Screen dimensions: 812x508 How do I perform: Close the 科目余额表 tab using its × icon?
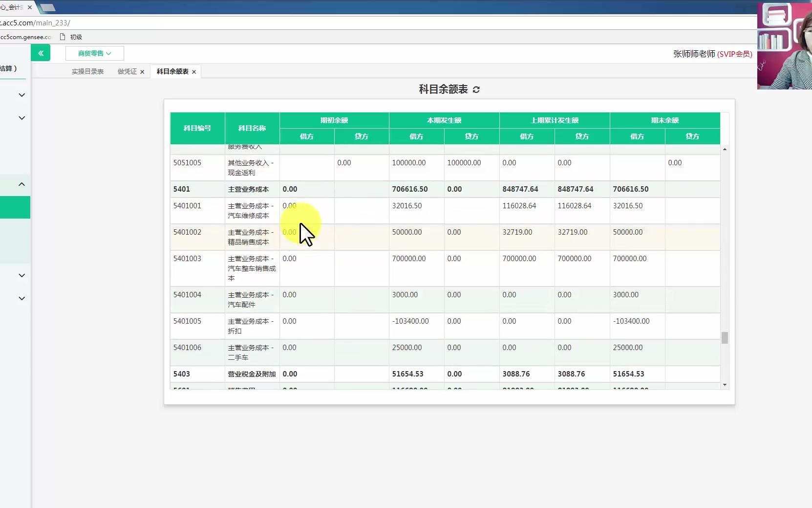(194, 71)
